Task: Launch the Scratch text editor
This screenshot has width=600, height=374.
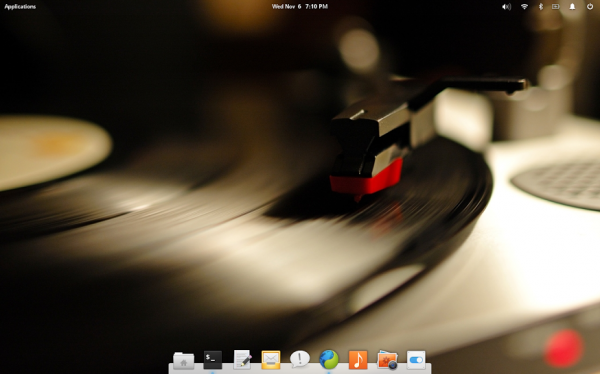Action: click(242, 359)
